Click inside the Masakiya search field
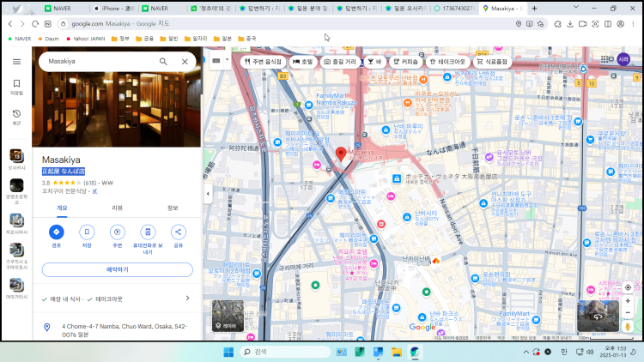 100,61
